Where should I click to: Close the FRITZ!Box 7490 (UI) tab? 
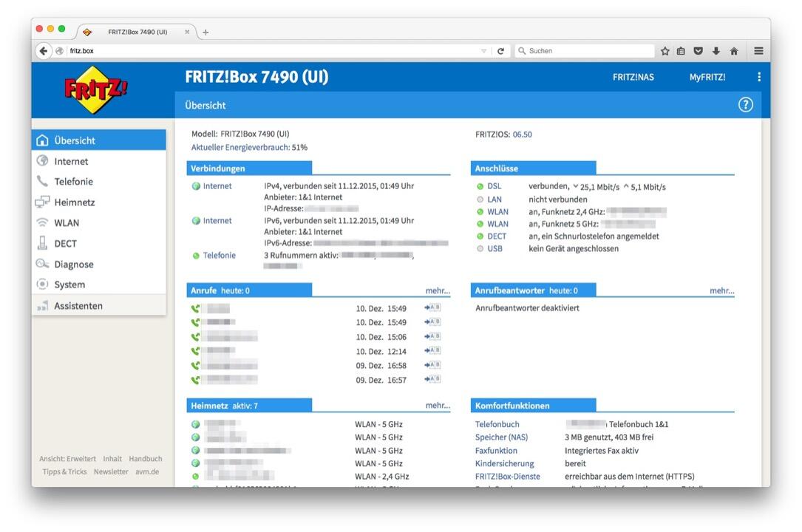[187, 32]
